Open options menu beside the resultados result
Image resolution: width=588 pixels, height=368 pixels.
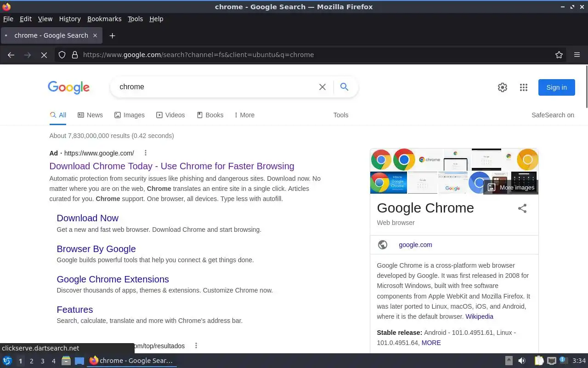(x=196, y=346)
